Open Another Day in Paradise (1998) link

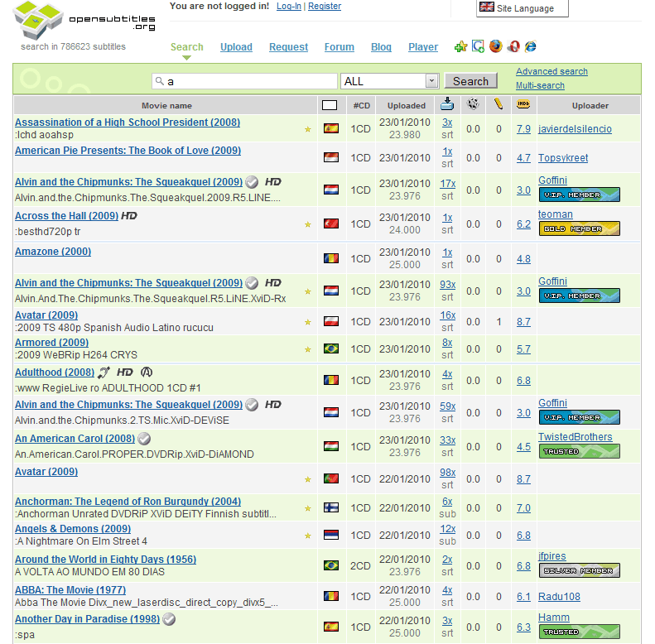click(x=87, y=619)
